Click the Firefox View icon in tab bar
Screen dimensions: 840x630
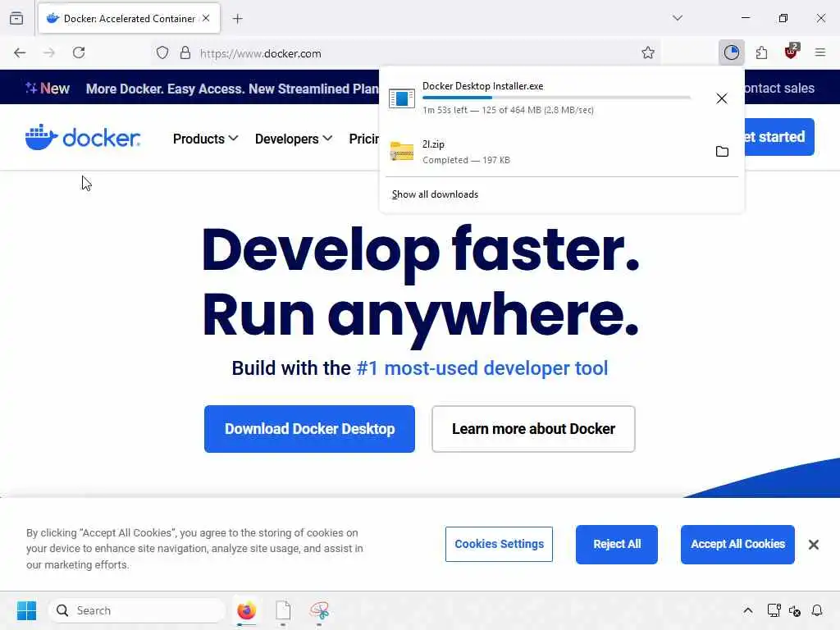[16, 18]
